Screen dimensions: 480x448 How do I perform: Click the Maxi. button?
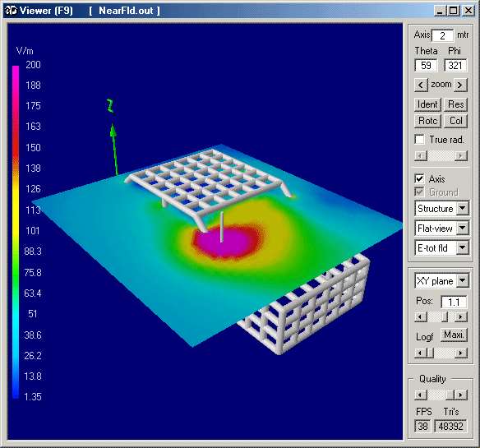click(454, 335)
